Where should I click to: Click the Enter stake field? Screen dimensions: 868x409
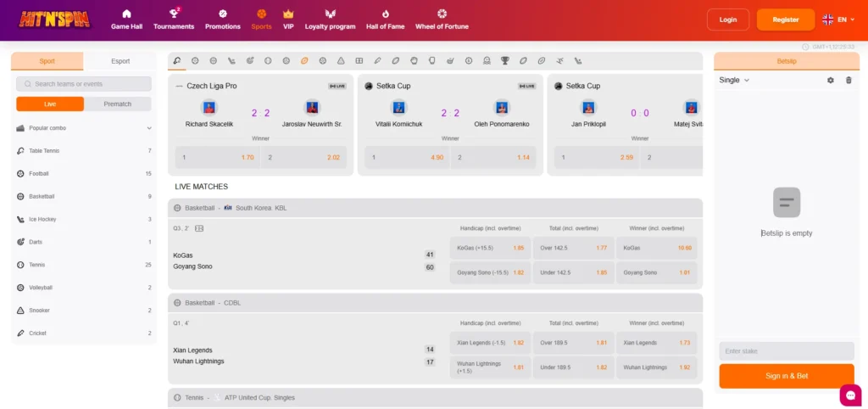[x=787, y=351]
